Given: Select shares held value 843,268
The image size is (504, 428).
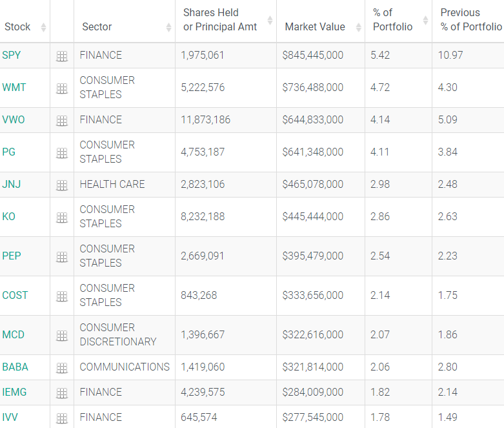Looking at the screenshot, I should [x=199, y=295].
